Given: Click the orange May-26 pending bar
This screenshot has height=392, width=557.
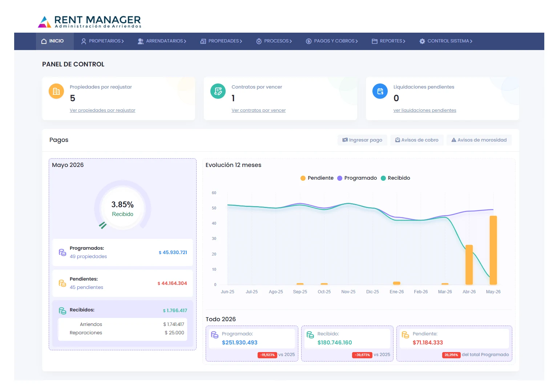Looking at the screenshot, I should [493, 250].
